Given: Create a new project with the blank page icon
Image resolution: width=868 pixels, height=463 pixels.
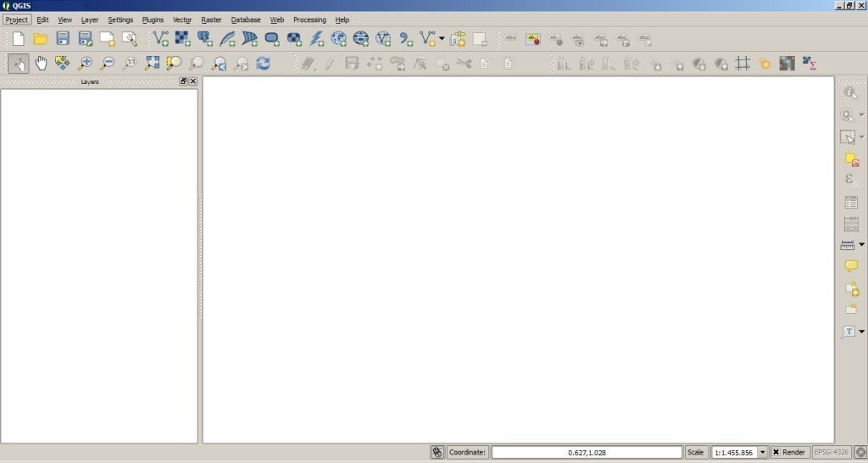Looking at the screenshot, I should (19, 39).
